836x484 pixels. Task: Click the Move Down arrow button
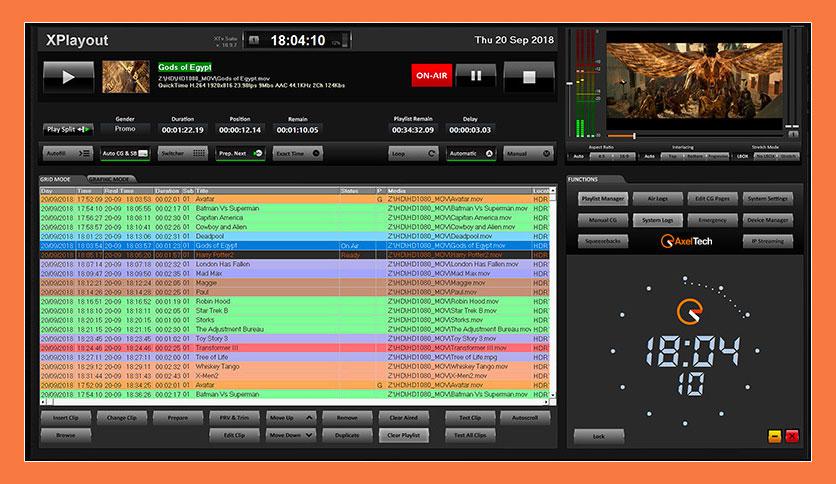292,435
